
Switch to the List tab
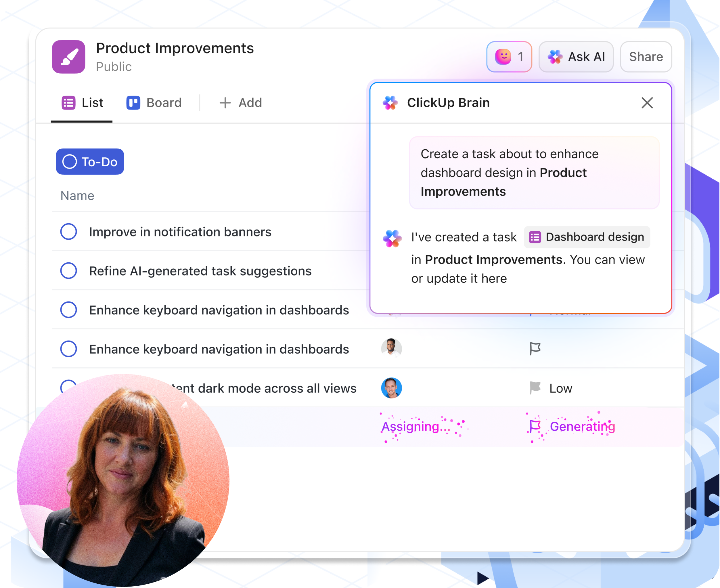(x=82, y=103)
